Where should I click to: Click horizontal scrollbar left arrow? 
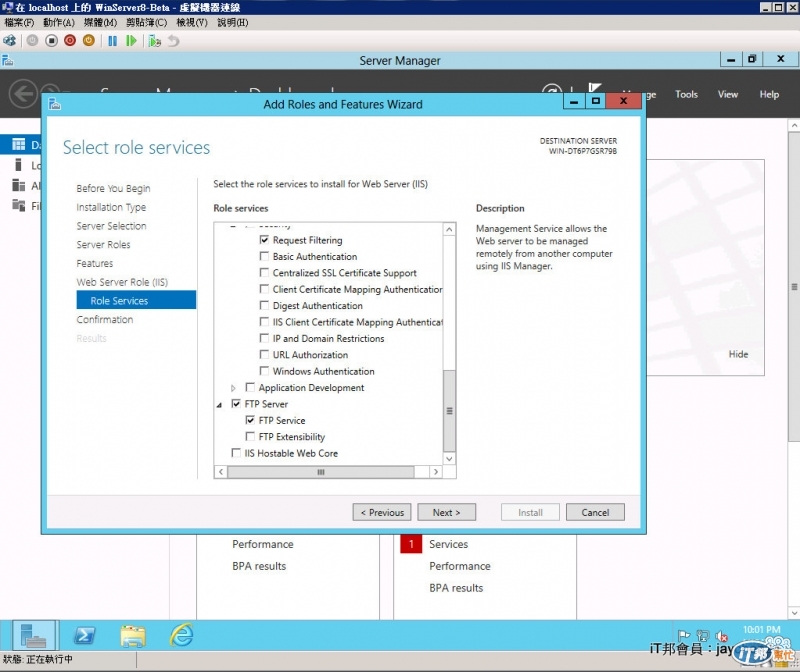point(221,472)
